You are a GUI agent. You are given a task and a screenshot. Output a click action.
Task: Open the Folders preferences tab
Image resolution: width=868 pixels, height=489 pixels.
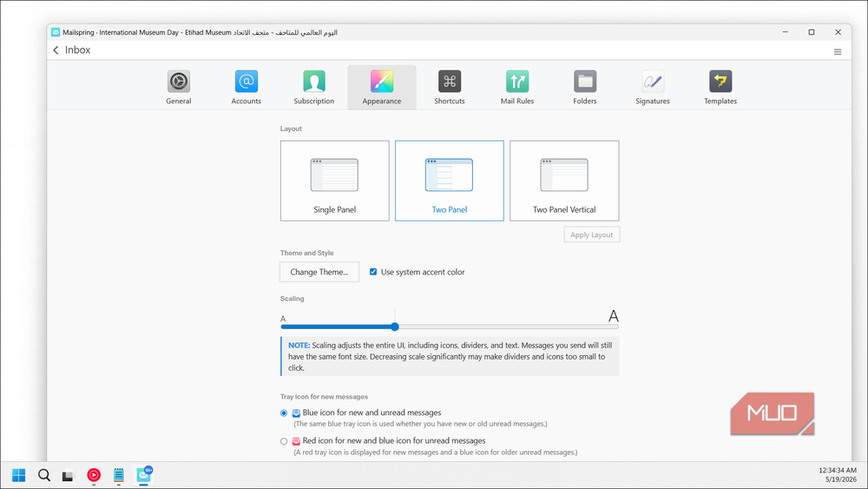(x=585, y=88)
